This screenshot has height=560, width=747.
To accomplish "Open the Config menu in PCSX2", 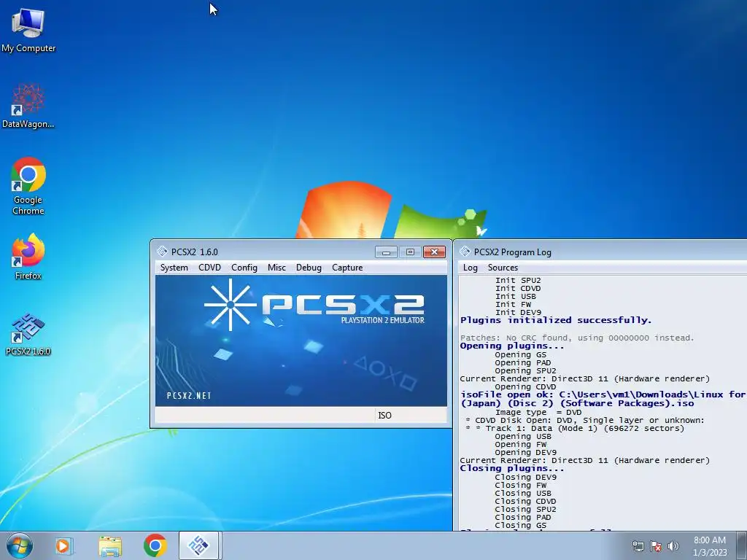I will (x=244, y=268).
